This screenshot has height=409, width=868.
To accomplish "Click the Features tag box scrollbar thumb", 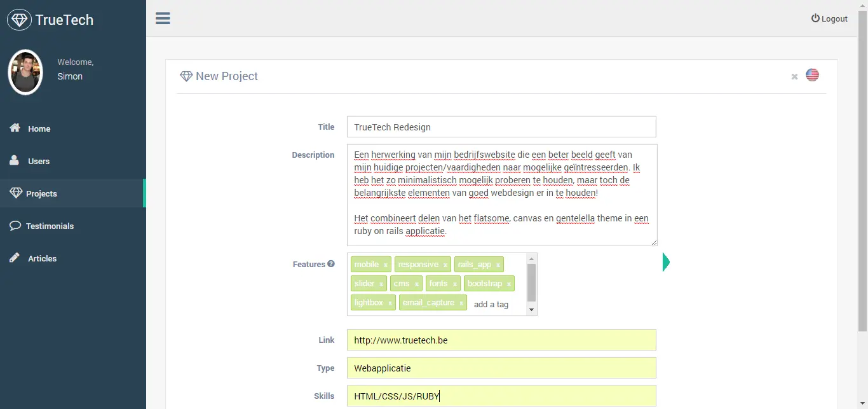I will coord(532,282).
